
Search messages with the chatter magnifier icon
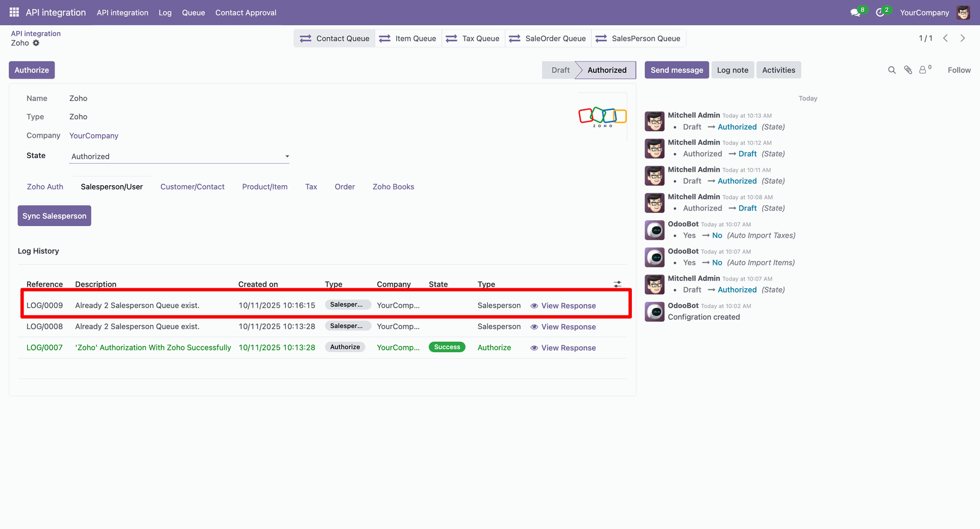click(x=892, y=70)
